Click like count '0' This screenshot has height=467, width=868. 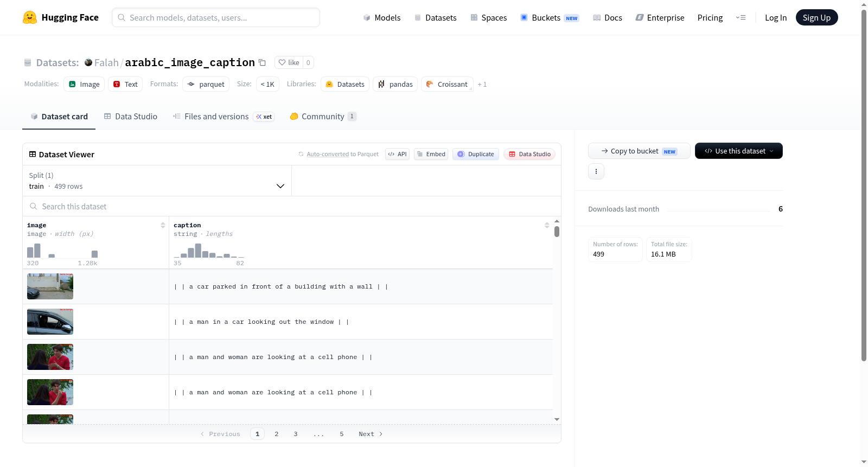(x=308, y=62)
